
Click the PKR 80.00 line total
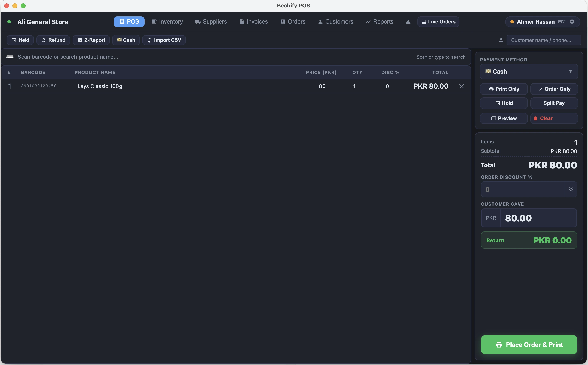[431, 86]
